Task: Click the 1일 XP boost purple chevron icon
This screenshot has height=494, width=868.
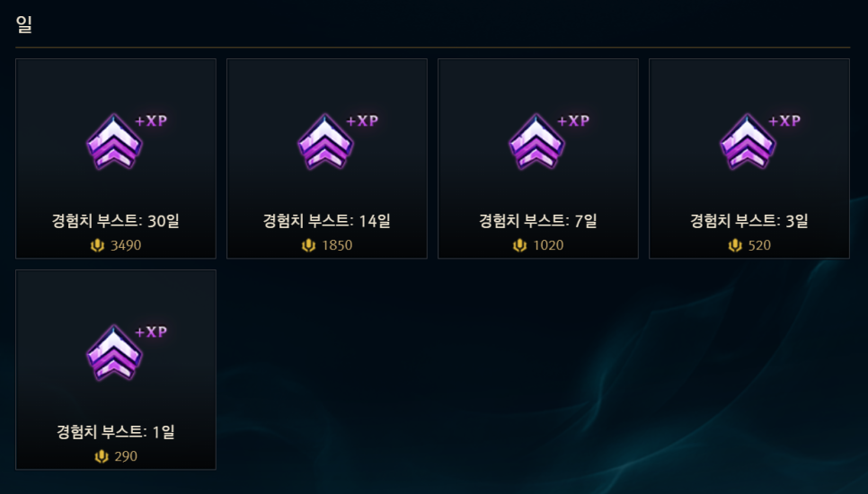Action: click(115, 353)
